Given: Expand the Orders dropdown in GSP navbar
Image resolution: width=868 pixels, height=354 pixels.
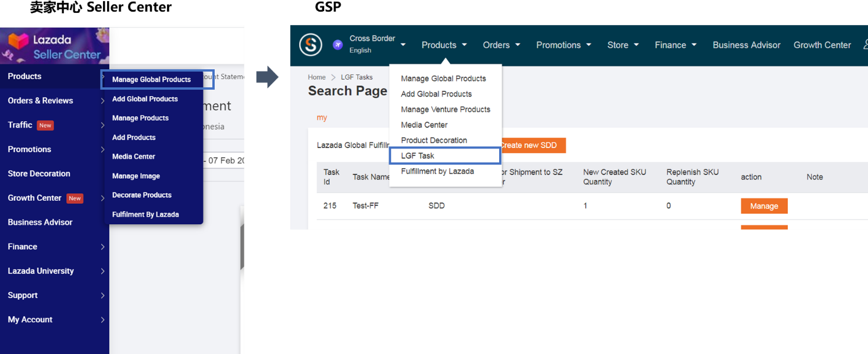Looking at the screenshot, I should coord(501,45).
